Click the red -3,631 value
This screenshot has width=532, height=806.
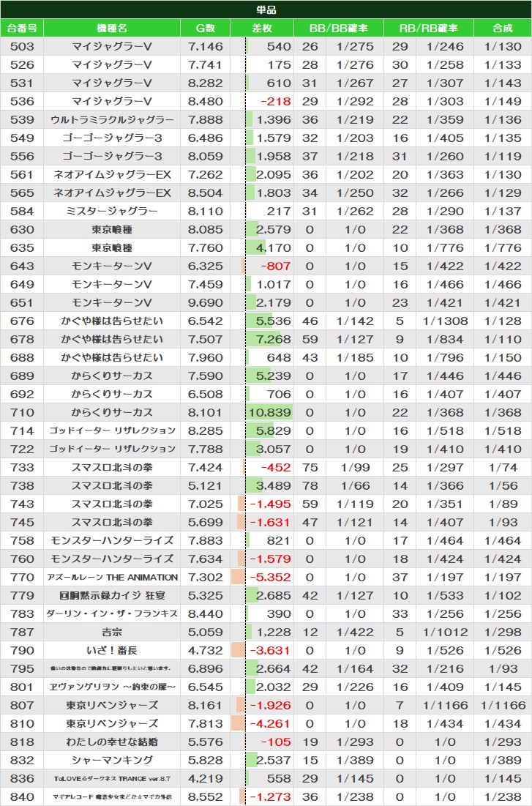click(x=270, y=650)
